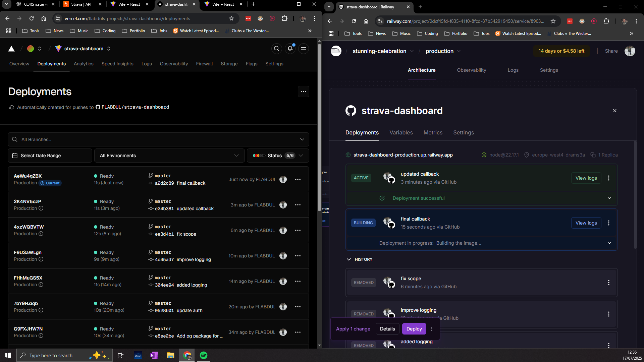Viewport: 644px width, 362px height.
Task: Open Task View on the taskbar
Action: tap(121, 355)
